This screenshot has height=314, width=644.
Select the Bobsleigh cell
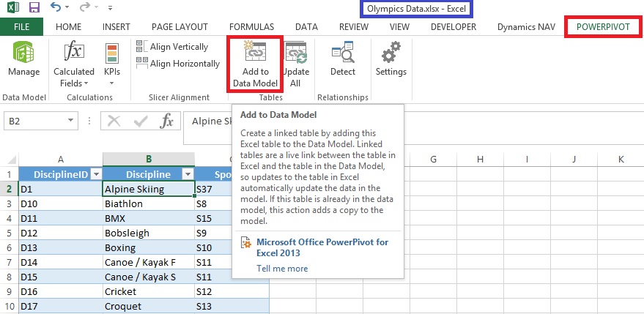(x=149, y=233)
